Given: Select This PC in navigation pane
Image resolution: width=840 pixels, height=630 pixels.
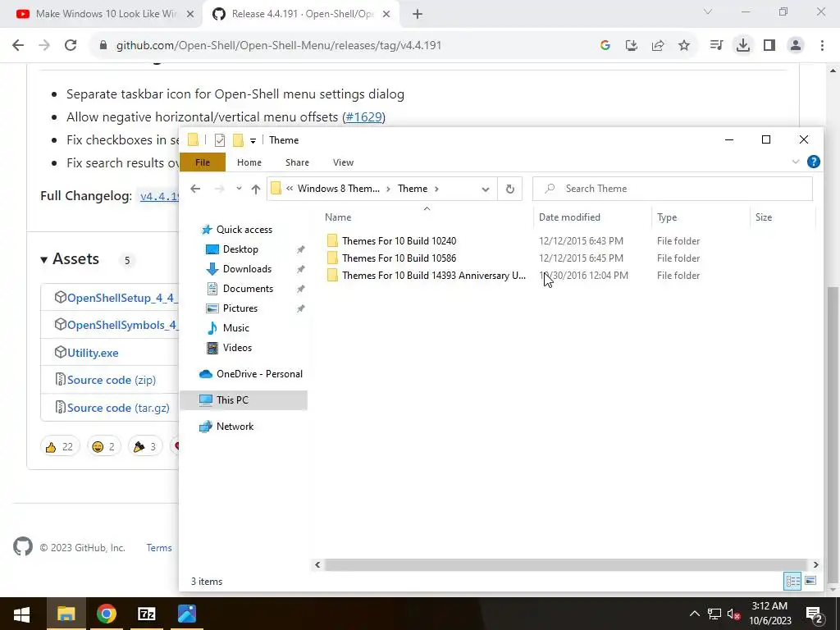Looking at the screenshot, I should click(244, 400).
